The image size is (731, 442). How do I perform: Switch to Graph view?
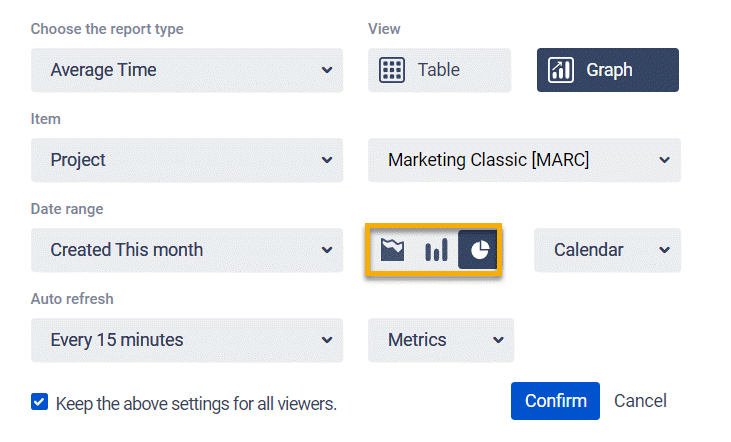607,70
